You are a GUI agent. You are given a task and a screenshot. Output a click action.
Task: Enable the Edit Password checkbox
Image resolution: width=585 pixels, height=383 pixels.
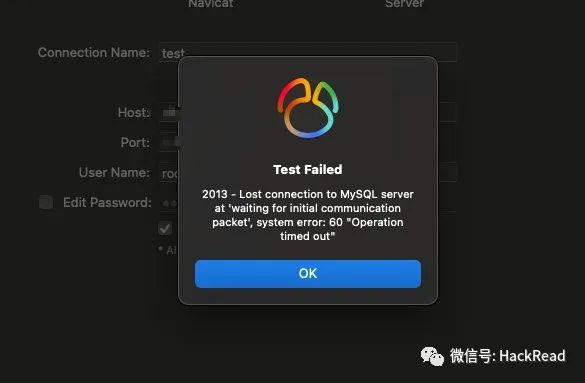tap(46, 203)
